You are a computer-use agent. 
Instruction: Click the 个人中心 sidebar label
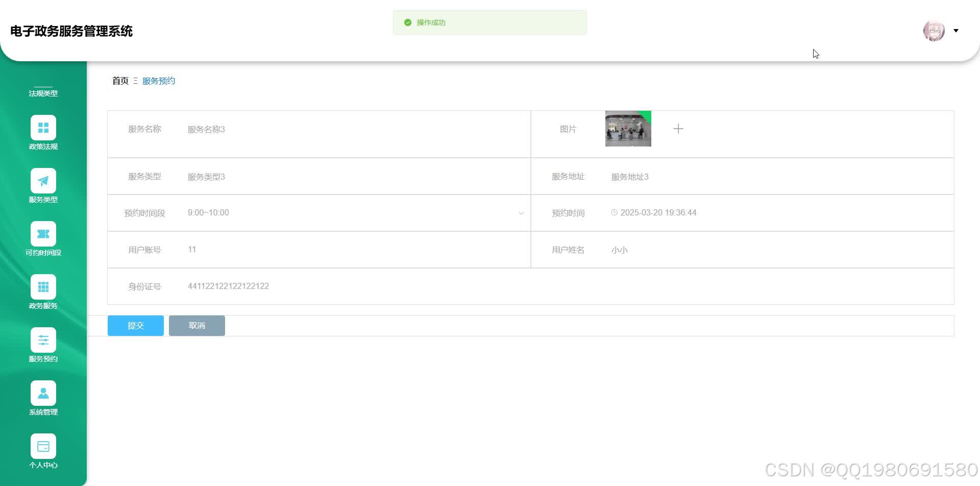43,465
